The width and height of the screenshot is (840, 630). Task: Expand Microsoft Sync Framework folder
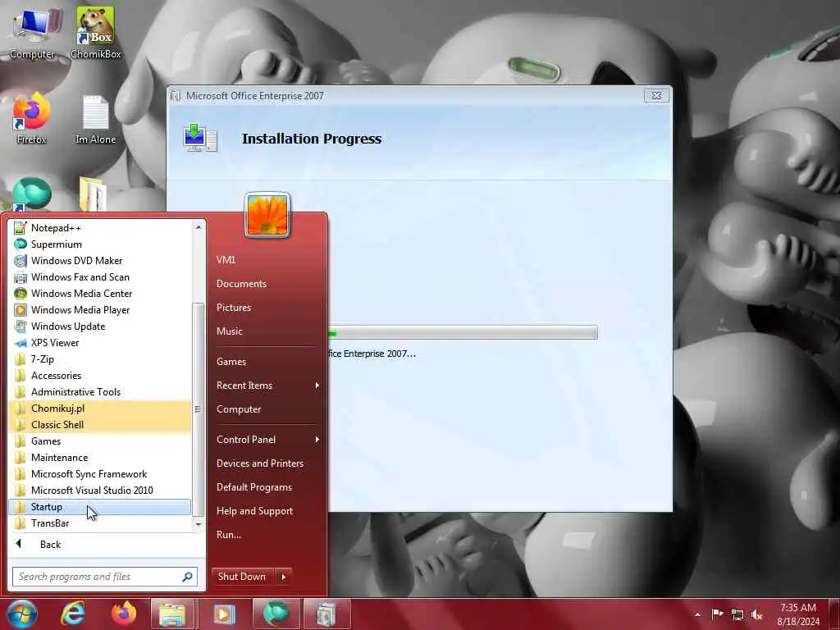pyautogui.click(x=99, y=474)
